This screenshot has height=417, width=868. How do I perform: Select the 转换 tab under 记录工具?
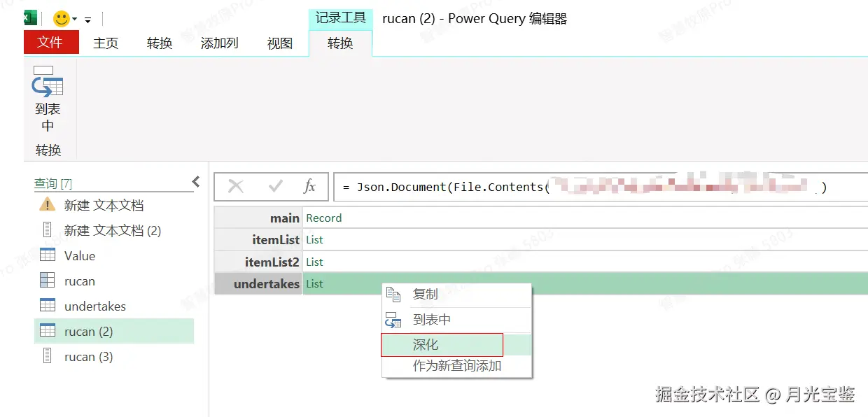340,43
